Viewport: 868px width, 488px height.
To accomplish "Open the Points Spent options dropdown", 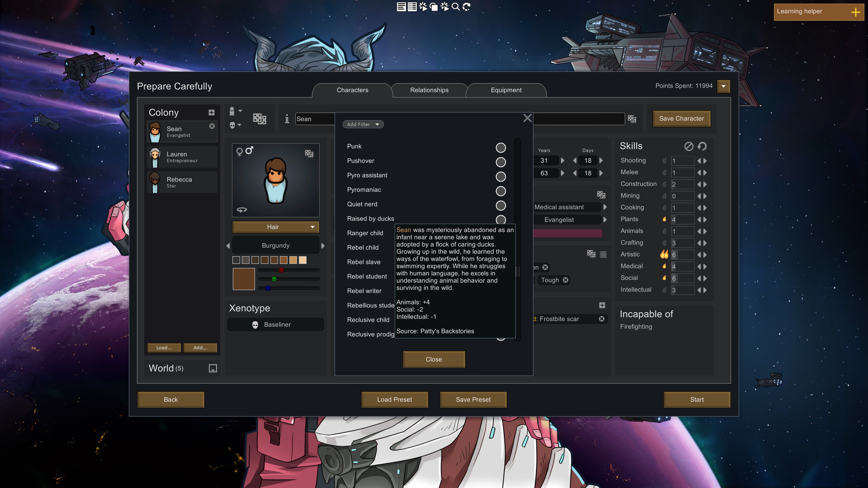I will [723, 86].
